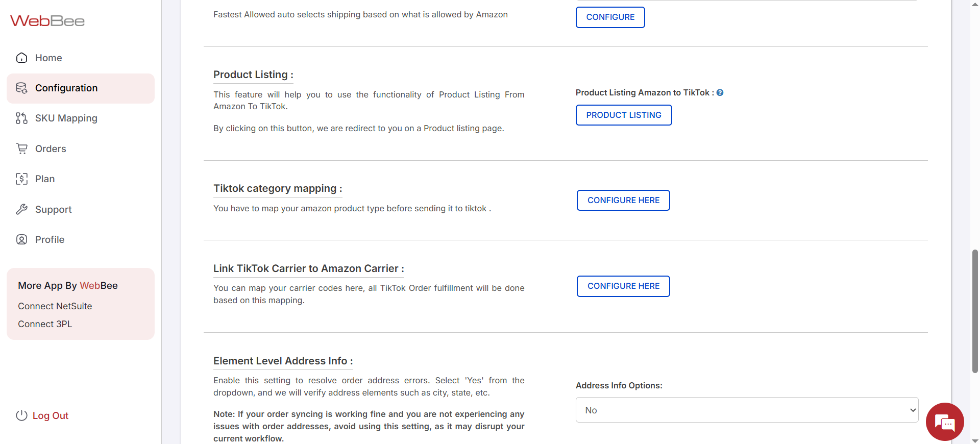Open the live chat bubble widget
The image size is (980, 444).
[945, 422]
